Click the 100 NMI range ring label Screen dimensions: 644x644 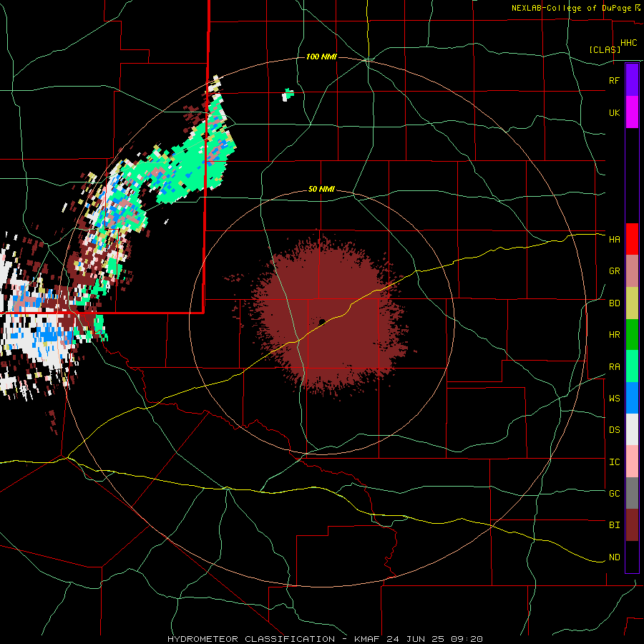[x=321, y=57]
